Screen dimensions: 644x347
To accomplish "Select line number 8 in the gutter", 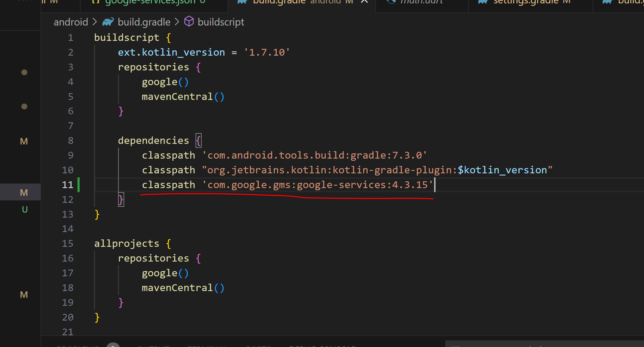I will click(x=71, y=140).
